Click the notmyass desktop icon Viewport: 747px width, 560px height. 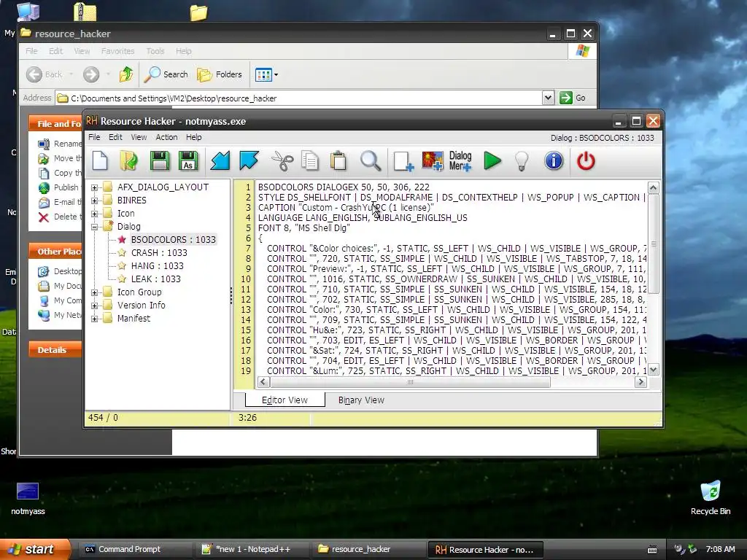tap(28, 499)
